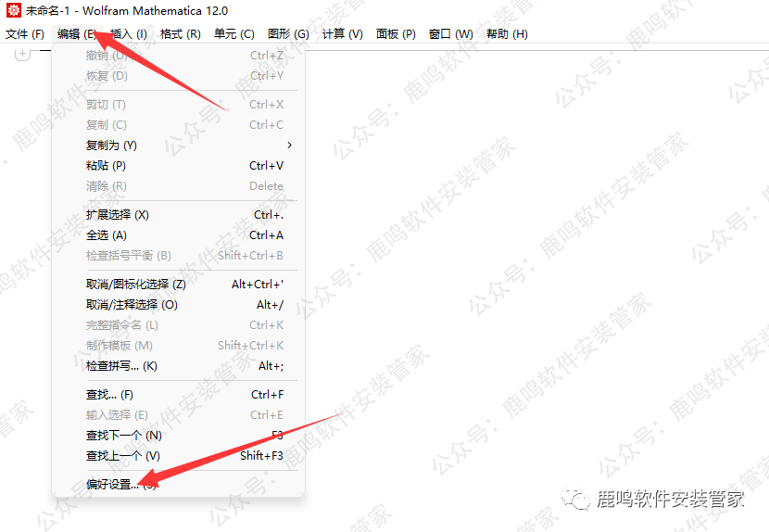This screenshot has width=769, height=532.
Task: Click the 清除 (R) clear entry
Action: (x=179, y=186)
